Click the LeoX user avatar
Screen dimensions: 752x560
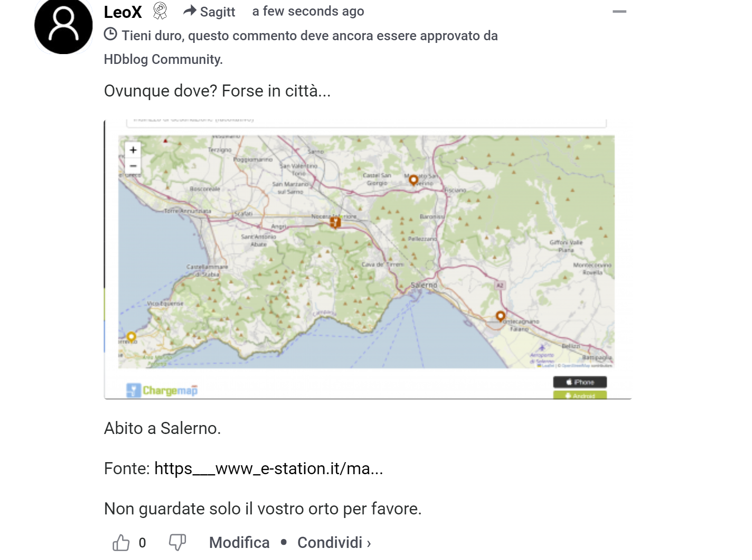63,25
